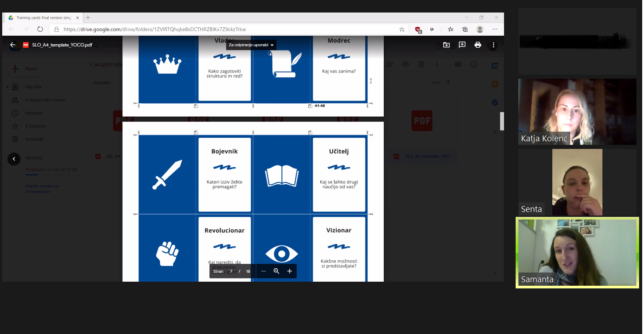The image size is (644, 334).
Task: Open the browser Settings and more menu
Action: pyautogui.click(x=495, y=29)
